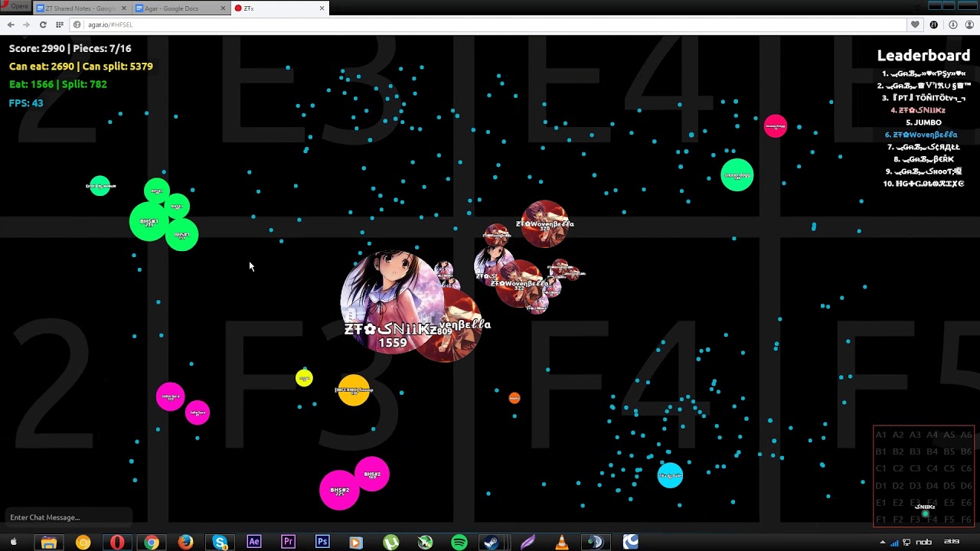The height and width of the screenshot is (551, 980).
Task: Click the small yellow cell
Action: (x=304, y=378)
